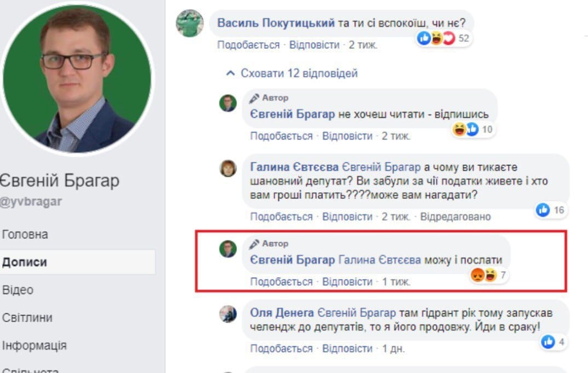View reactions with count 10
This screenshot has height=373, width=588.
[x=472, y=129]
